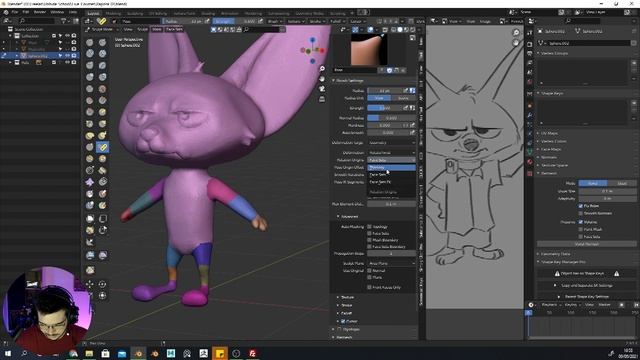Switch Remesh mode to Quad
The width and height of the screenshot is (640, 360).
[622, 183]
